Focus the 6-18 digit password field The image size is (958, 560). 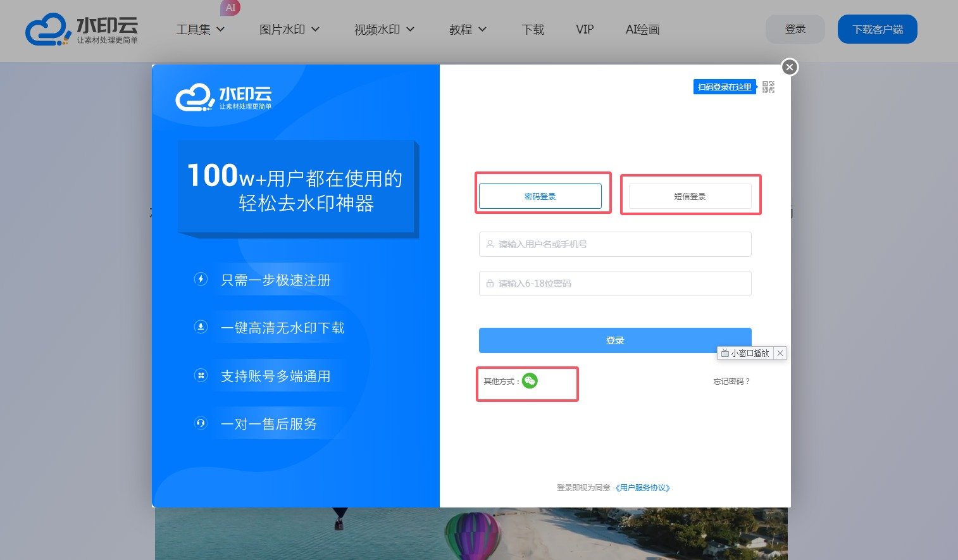pyautogui.click(x=615, y=283)
